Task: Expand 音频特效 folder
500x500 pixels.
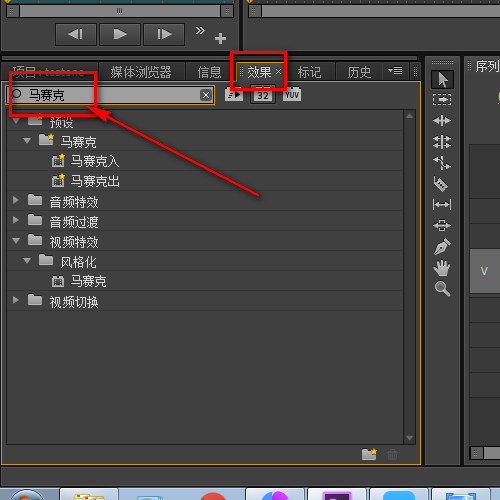Action: coord(15,200)
